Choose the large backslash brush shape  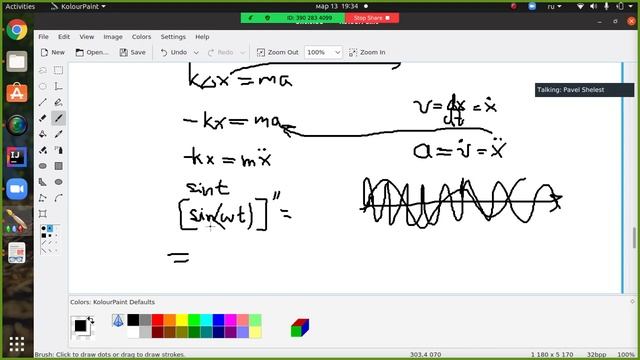44,250
